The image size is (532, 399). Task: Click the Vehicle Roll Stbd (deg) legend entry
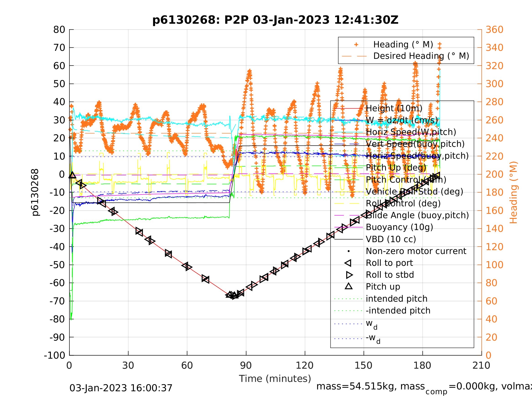[x=414, y=192]
